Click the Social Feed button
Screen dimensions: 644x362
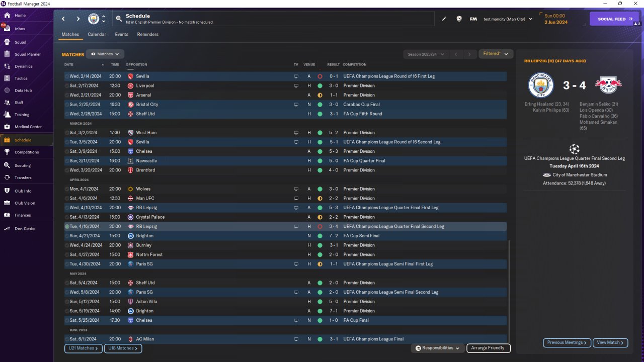(614, 19)
